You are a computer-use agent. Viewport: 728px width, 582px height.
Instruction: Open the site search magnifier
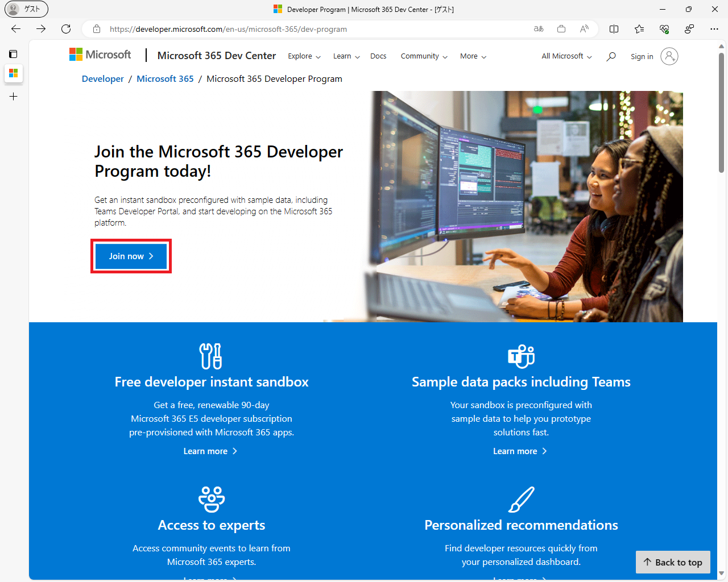(x=611, y=56)
